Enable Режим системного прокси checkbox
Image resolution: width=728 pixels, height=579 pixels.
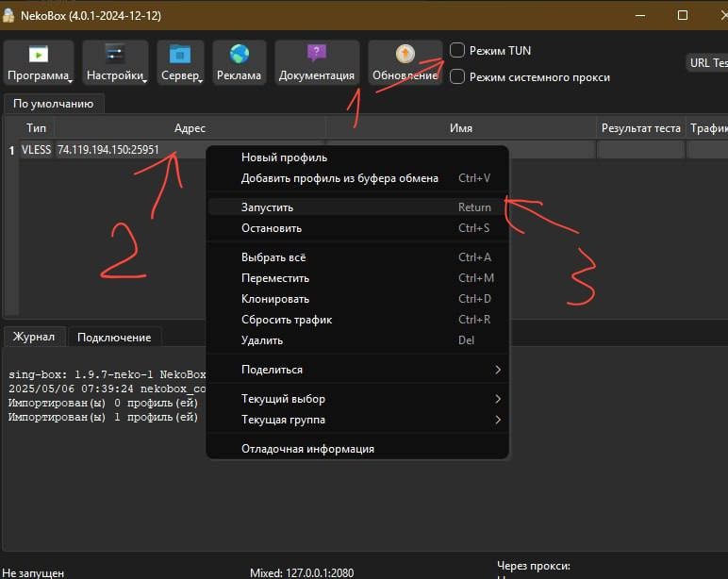[x=457, y=76]
